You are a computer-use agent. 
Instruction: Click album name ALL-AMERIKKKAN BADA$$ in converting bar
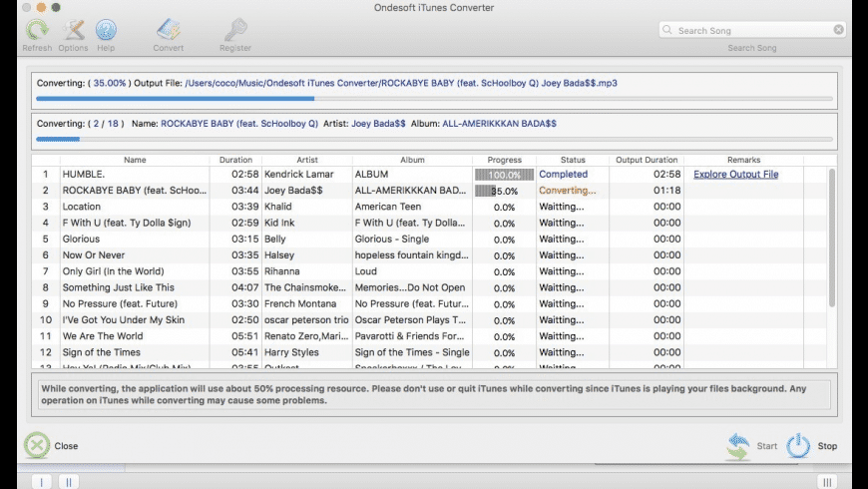499,124
